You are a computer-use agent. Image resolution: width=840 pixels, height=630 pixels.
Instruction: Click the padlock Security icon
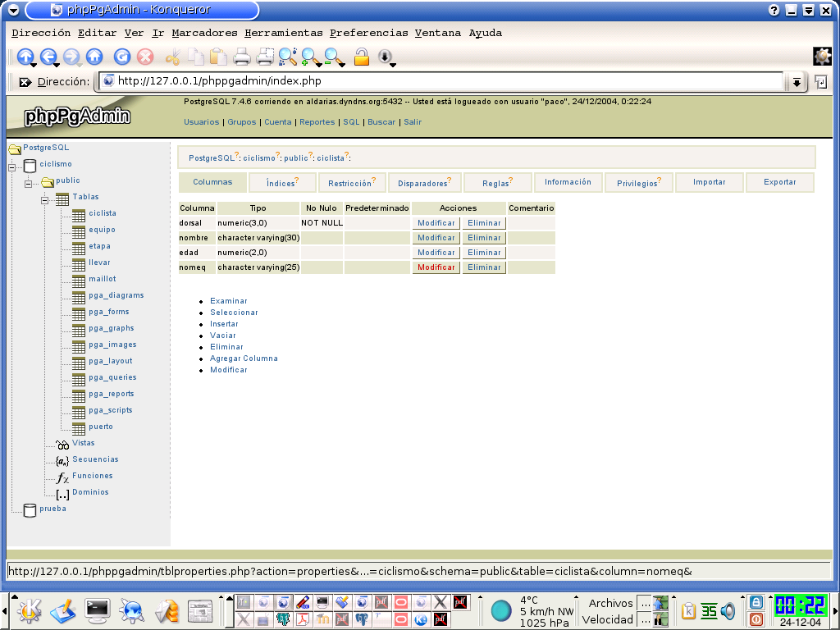(x=362, y=57)
